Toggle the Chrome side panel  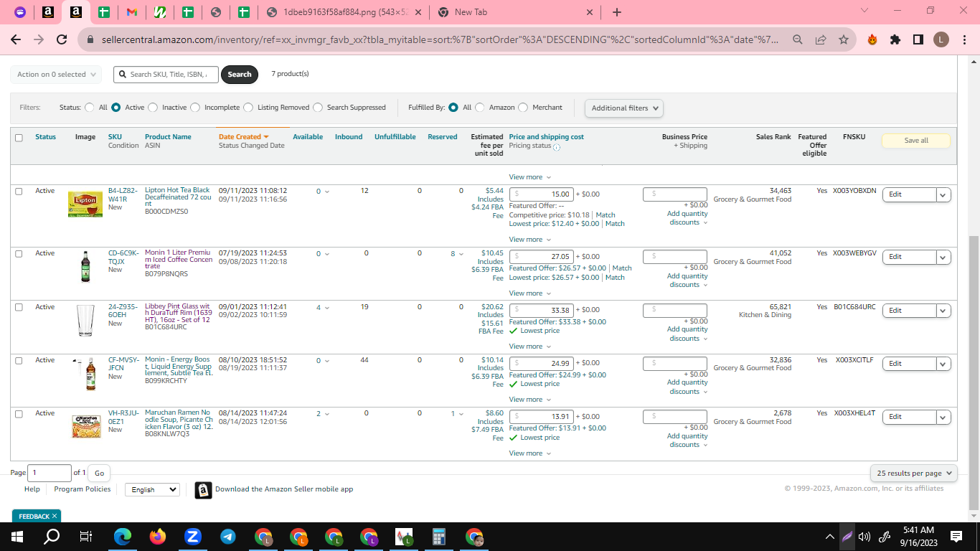pyautogui.click(x=918, y=39)
